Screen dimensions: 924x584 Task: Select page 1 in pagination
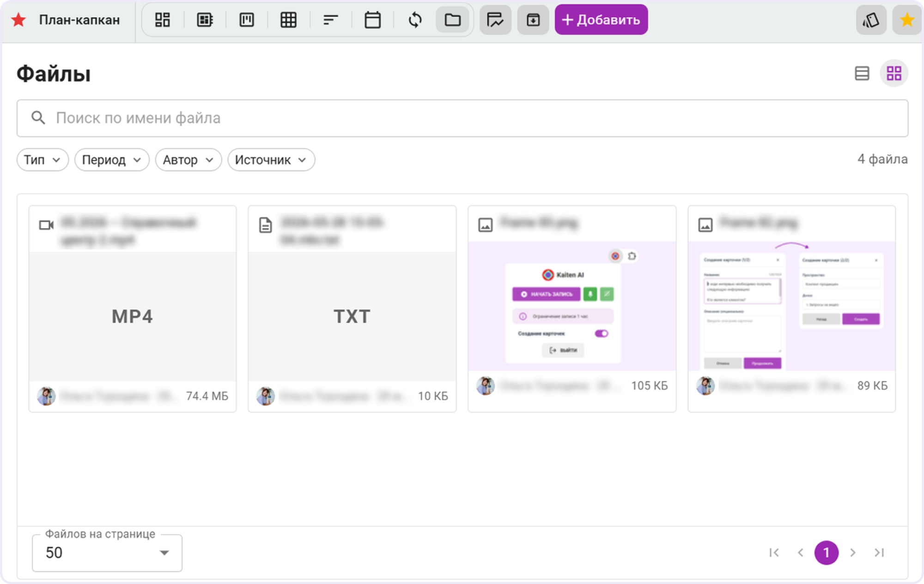(x=826, y=553)
